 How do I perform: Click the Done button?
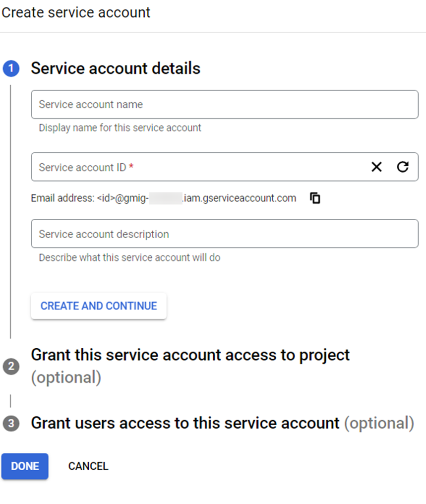tap(25, 466)
